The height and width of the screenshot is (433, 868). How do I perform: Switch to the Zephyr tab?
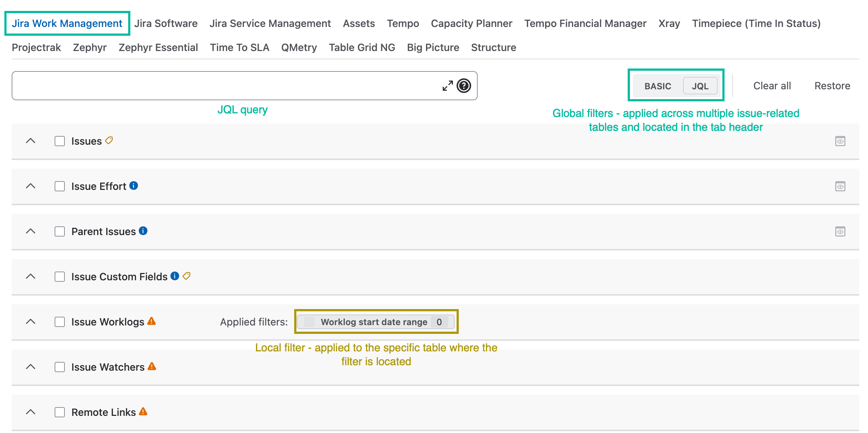90,47
